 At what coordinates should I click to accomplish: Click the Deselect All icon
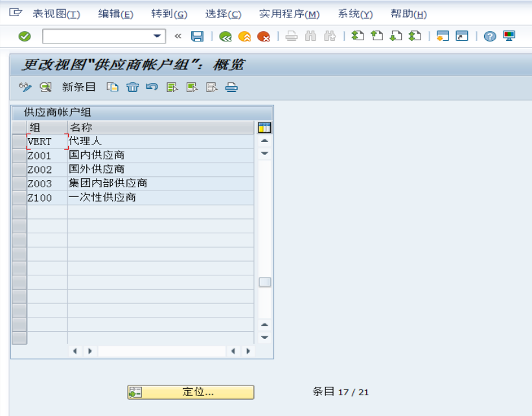coord(212,87)
